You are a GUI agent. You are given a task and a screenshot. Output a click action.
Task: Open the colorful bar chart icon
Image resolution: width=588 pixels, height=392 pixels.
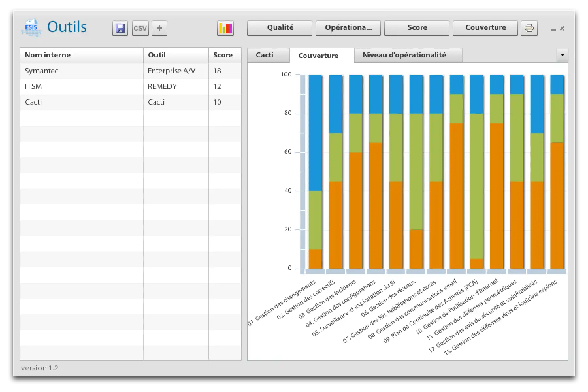pos(225,28)
